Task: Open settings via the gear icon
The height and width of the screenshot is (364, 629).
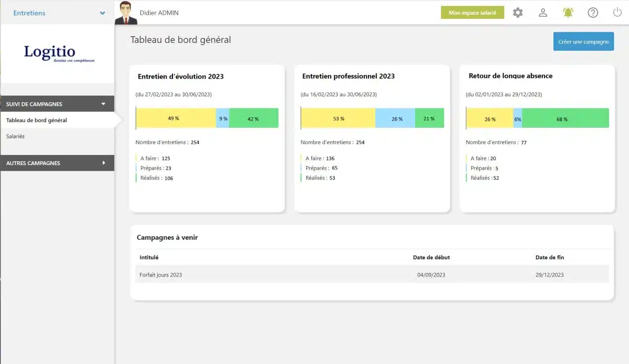Action: [x=517, y=13]
